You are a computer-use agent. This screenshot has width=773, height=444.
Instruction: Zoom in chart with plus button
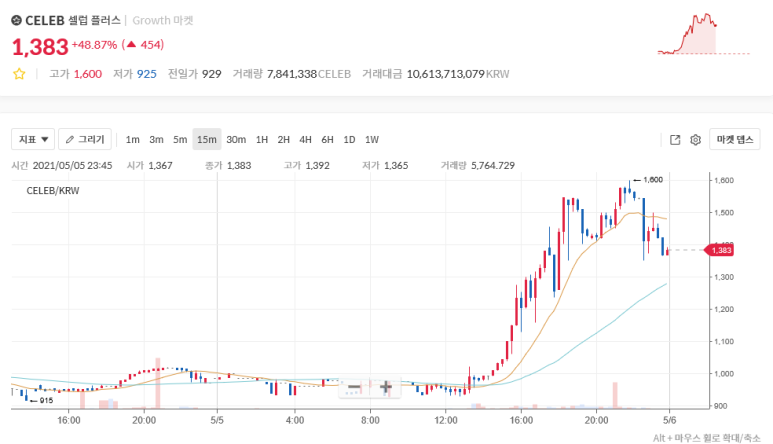click(x=386, y=387)
